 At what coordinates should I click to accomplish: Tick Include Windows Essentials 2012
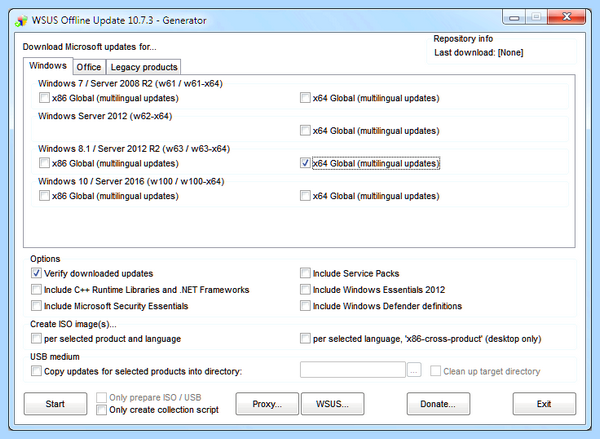pyautogui.click(x=305, y=289)
